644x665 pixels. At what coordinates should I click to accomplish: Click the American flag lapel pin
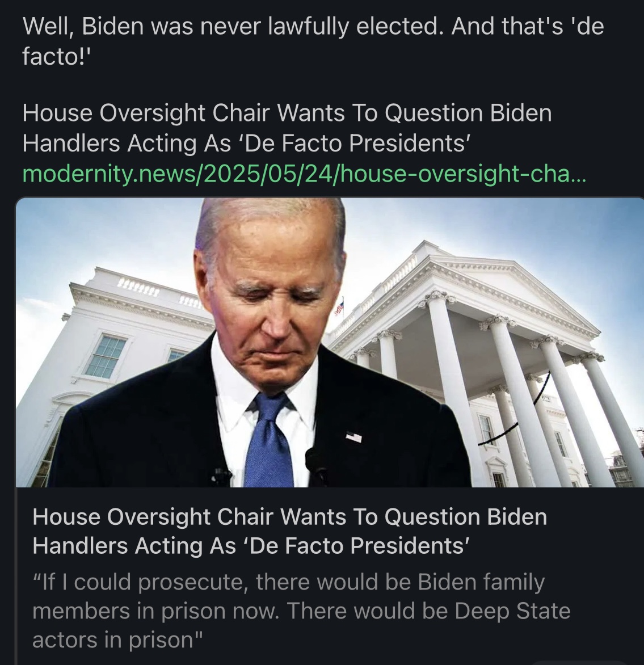[354, 437]
